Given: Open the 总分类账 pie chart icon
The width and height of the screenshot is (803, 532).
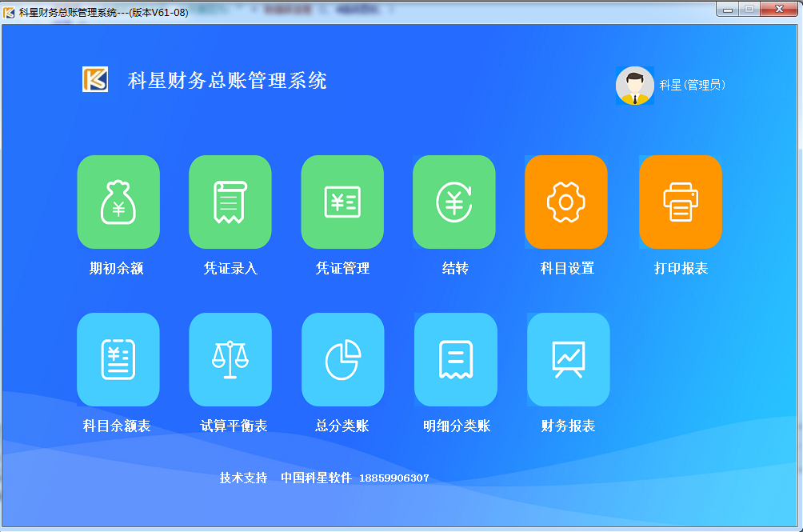Looking at the screenshot, I should (x=343, y=360).
